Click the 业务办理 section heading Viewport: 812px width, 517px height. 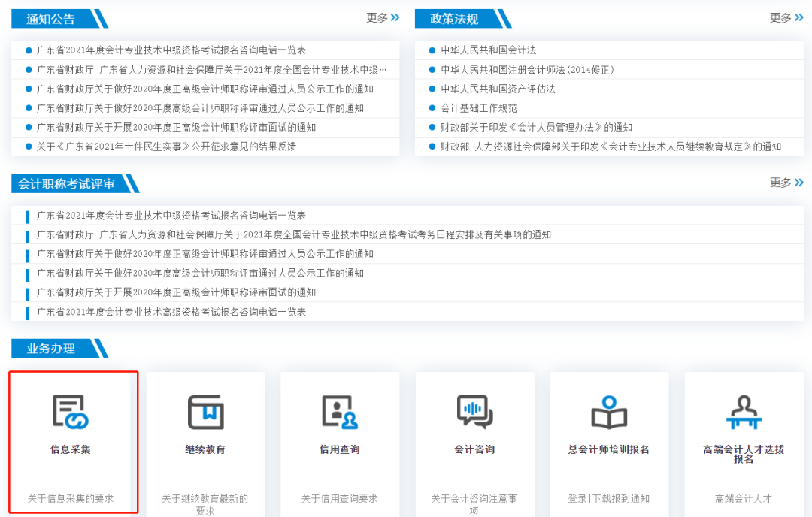point(51,349)
